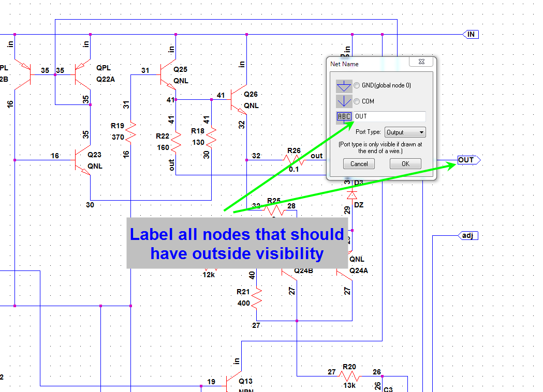Confirm the net name with OK
Screen dimensions: 543x392
405,163
